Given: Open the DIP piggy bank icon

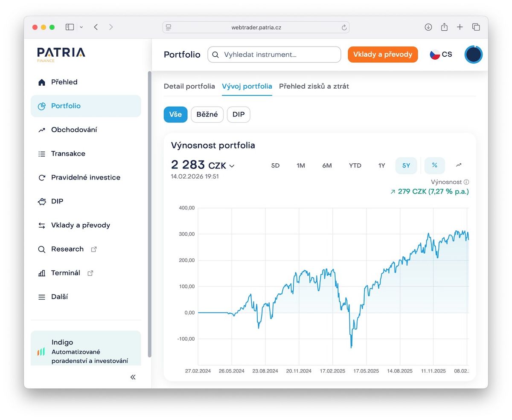Looking at the screenshot, I should pos(41,202).
